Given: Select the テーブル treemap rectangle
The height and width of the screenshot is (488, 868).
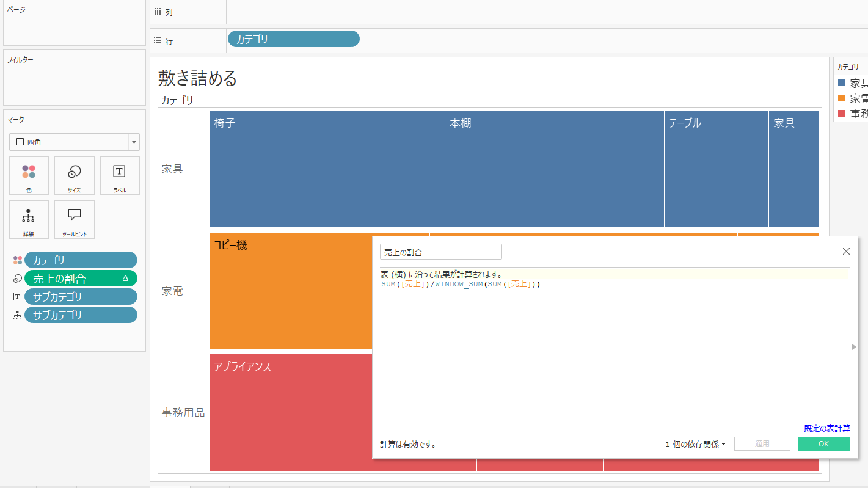Looking at the screenshot, I should (717, 169).
